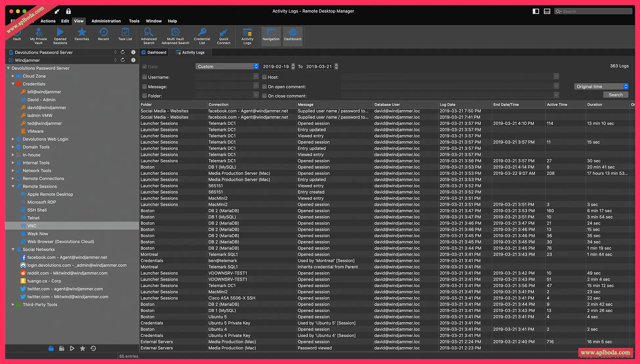The height and width of the screenshot is (364, 640).
Task: Open the Username filter combo box
Action: (227, 76)
